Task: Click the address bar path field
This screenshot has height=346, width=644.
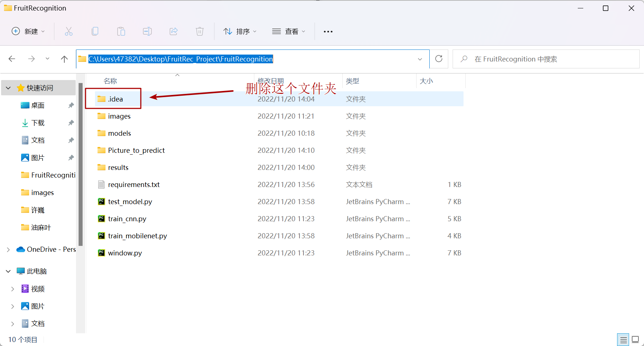Action: [253, 59]
